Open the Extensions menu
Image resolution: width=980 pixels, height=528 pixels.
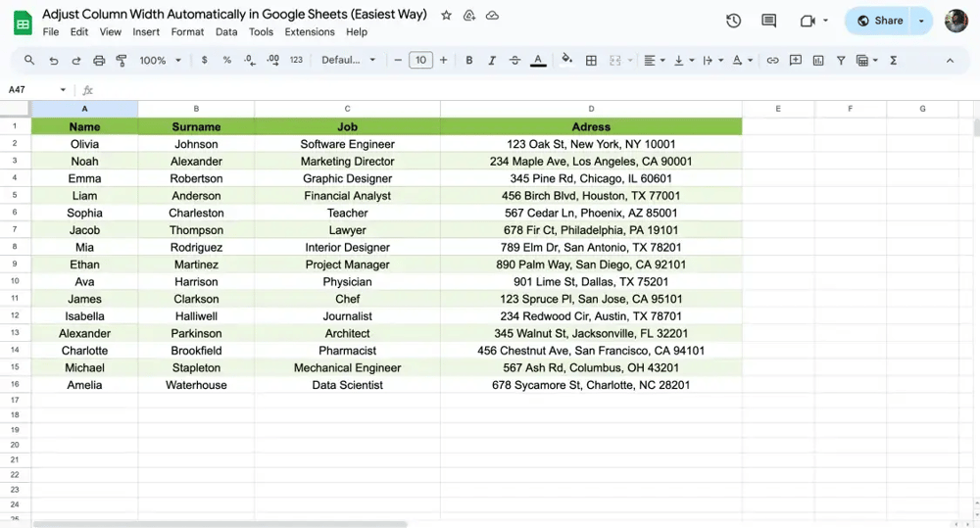tap(310, 32)
